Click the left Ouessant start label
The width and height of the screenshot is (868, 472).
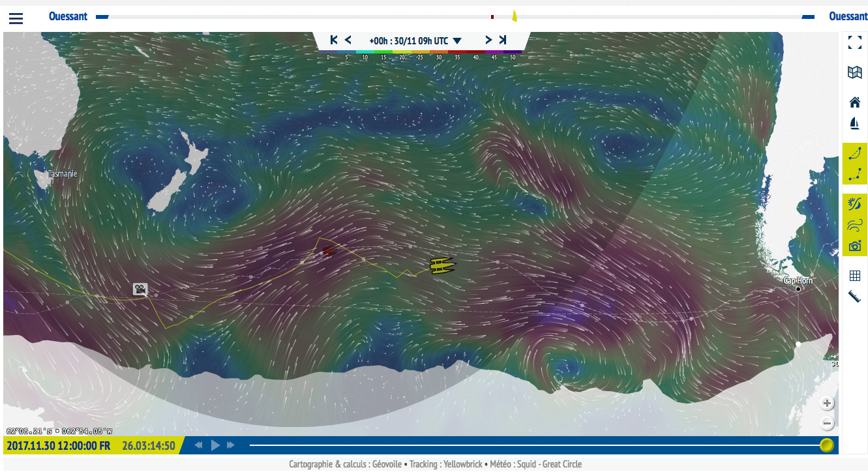(68, 16)
